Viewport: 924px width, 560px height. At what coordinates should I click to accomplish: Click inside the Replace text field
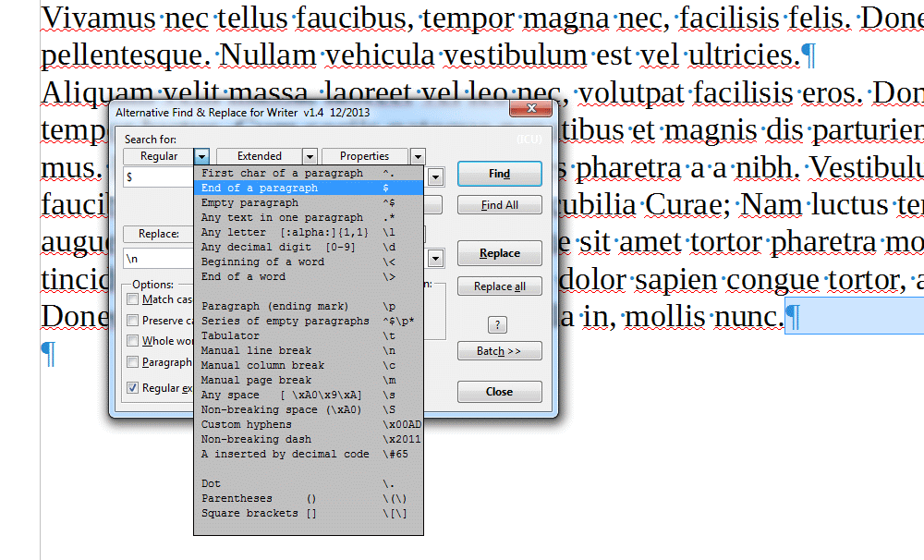[157, 259]
